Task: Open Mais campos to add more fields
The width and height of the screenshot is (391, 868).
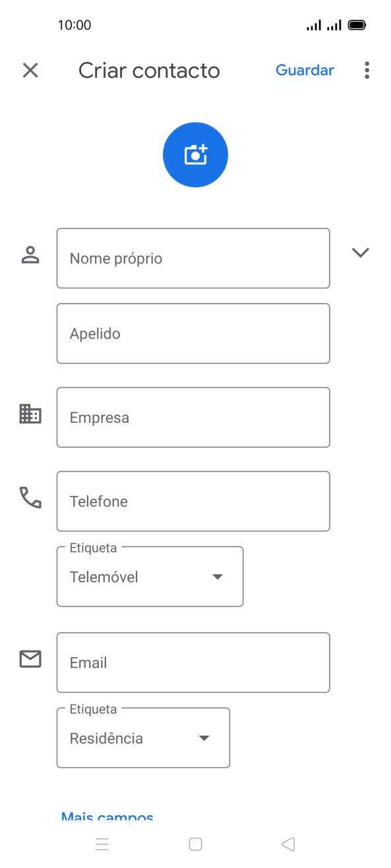Action: click(x=106, y=817)
